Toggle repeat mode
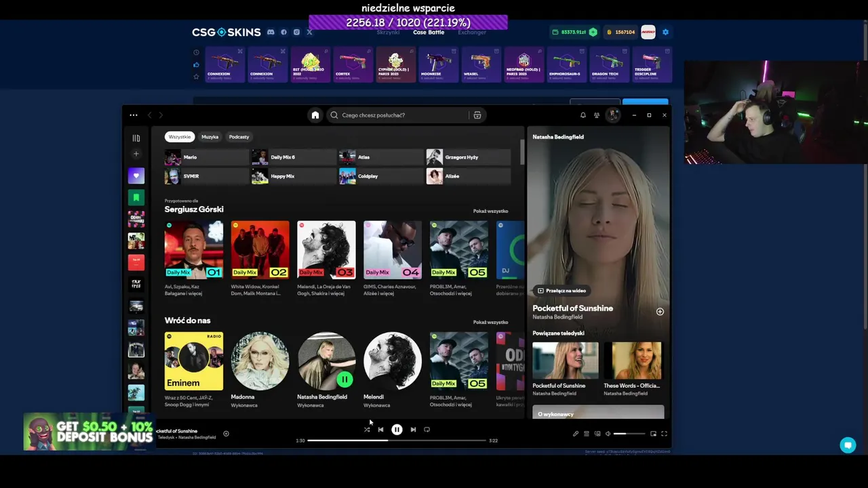 [x=427, y=430]
